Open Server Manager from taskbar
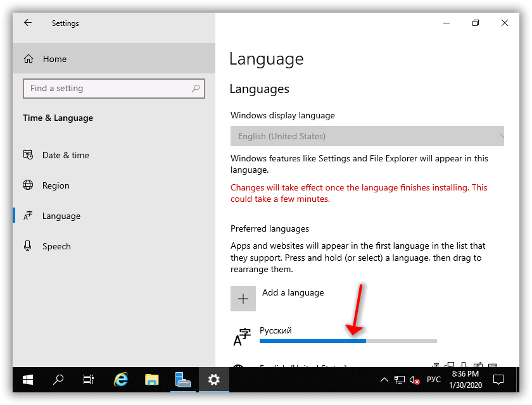This screenshot has height=405, width=532. (x=182, y=380)
